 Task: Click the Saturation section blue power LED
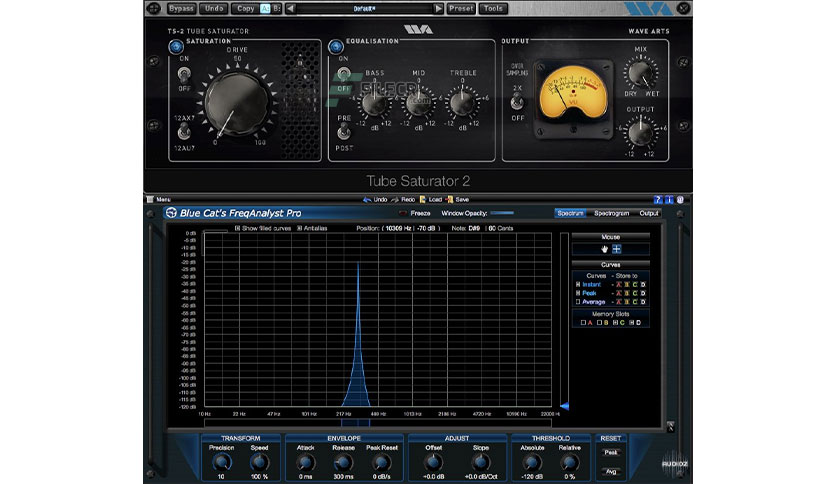click(x=176, y=47)
